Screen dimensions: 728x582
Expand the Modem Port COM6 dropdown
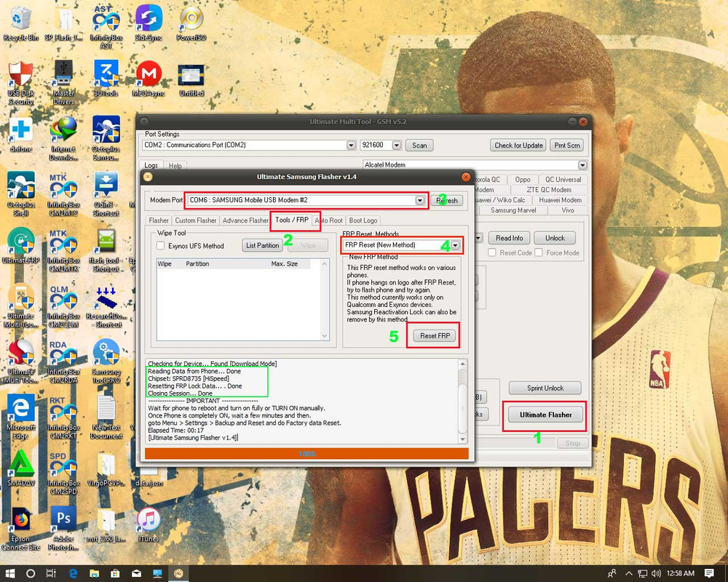click(x=420, y=200)
